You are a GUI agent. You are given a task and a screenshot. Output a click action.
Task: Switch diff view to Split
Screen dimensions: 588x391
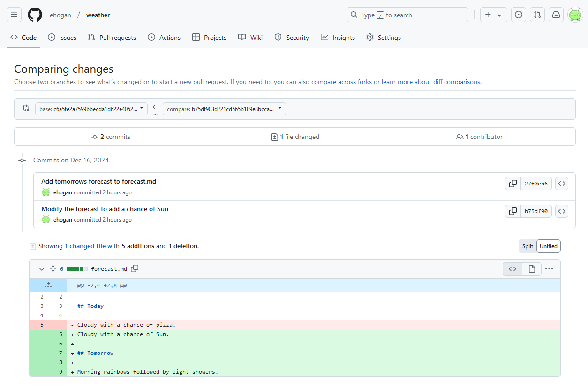528,246
